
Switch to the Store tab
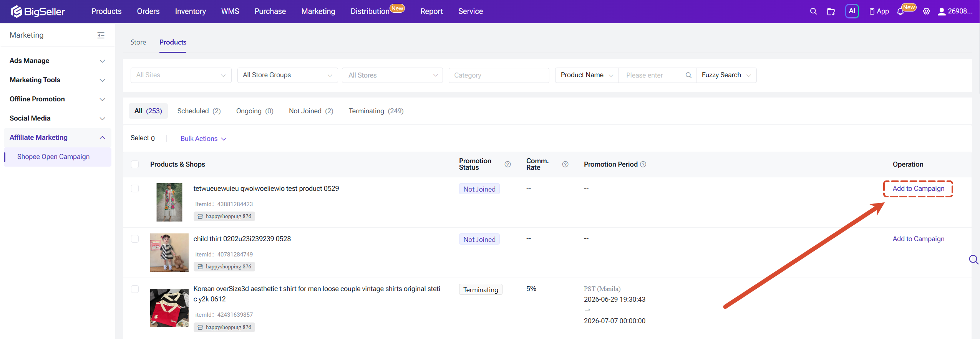click(138, 42)
